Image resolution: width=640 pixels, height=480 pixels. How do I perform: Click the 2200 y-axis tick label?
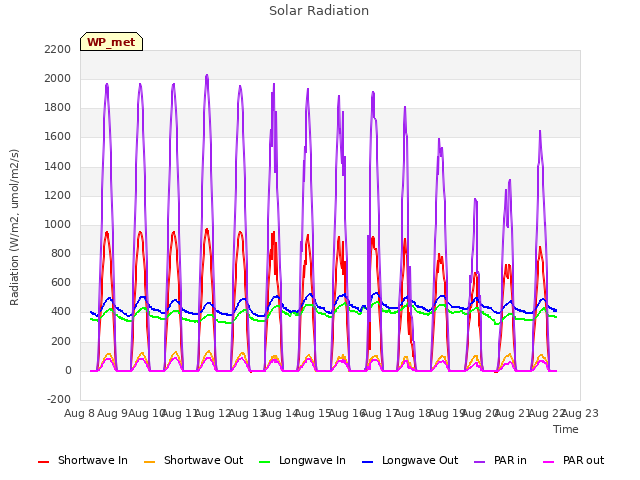point(58,49)
